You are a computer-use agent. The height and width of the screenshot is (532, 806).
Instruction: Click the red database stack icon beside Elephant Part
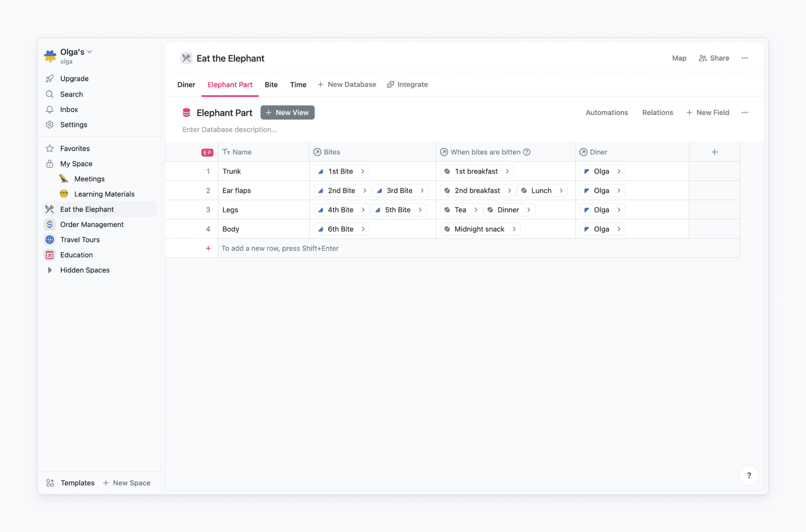(x=186, y=113)
